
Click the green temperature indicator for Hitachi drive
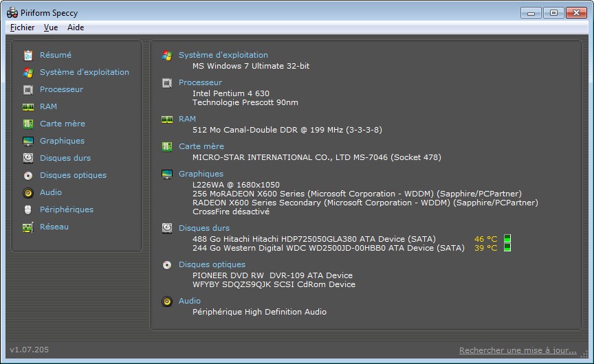(x=507, y=238)
